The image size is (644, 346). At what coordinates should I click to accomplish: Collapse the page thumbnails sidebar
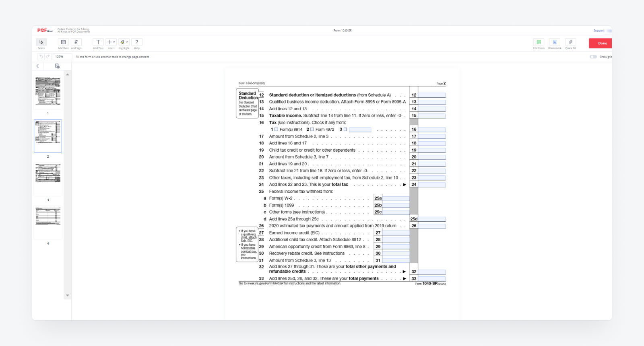pyautogui.click(x=38, y=66)
